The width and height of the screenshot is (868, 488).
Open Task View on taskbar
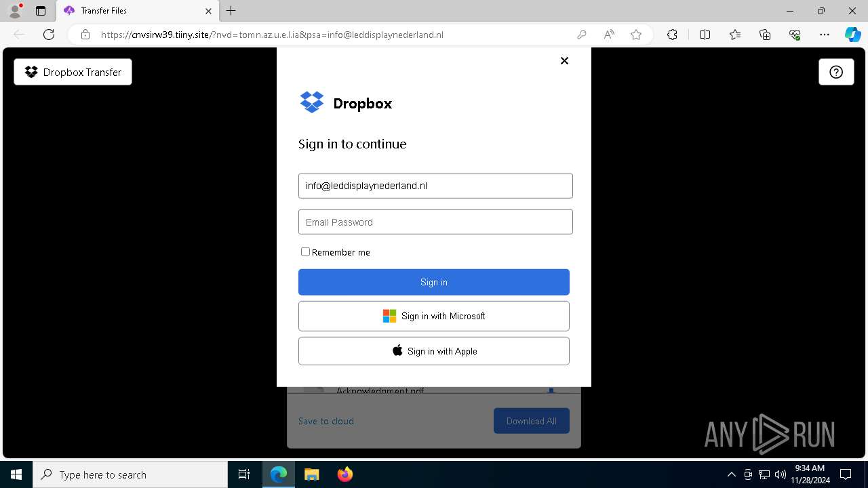(x=244, y=474)
